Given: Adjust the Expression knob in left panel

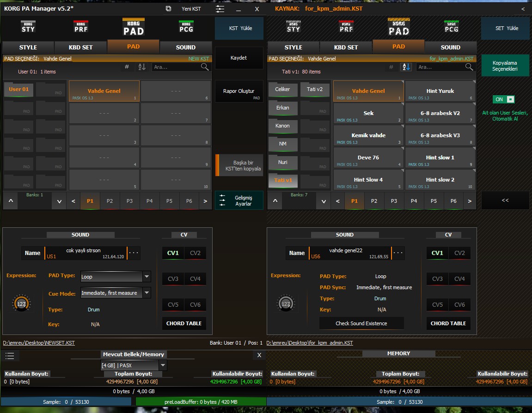Looking at the screenshot, I should 21,304.
